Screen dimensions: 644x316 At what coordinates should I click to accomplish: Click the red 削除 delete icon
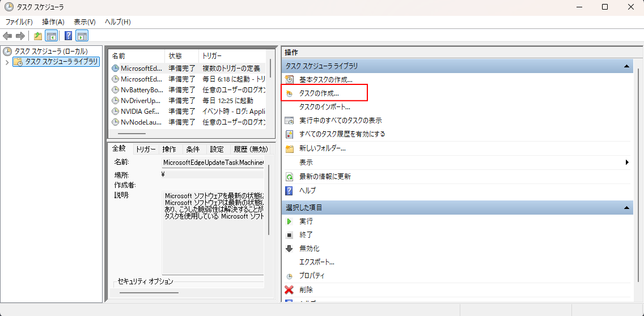click(x=289, y=290)
